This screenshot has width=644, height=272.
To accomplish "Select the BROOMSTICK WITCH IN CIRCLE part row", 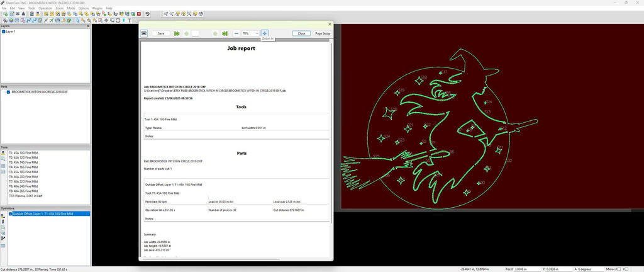I will [x=40, y=92].
